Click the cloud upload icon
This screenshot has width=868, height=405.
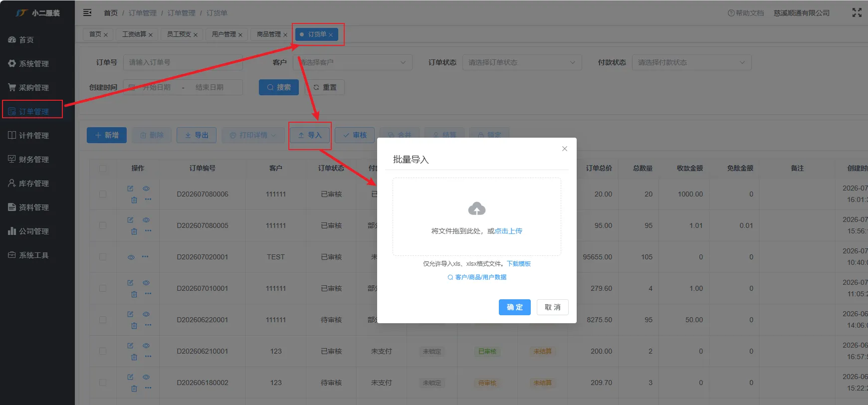477,208
